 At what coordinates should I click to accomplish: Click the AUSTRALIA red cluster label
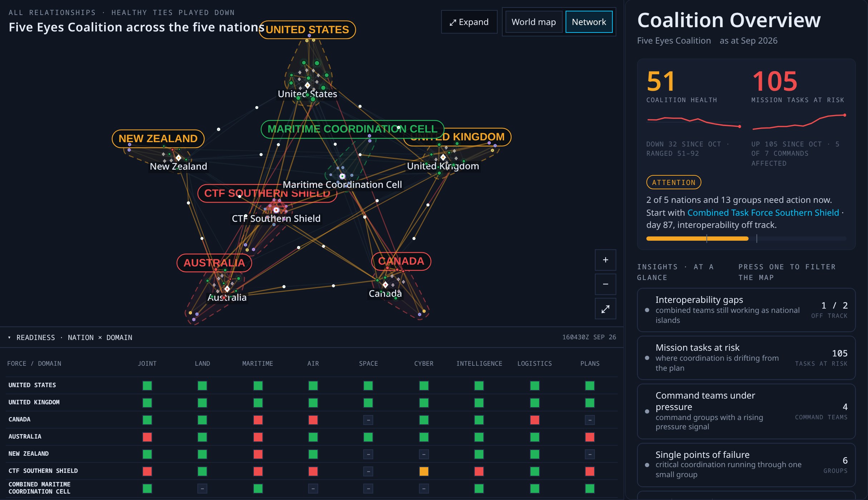click(214, 263)
